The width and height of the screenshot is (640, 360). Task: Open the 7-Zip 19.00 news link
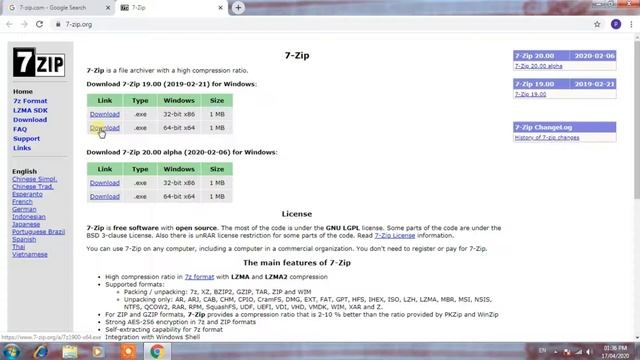pyautogui.click(x=530, y=94)
